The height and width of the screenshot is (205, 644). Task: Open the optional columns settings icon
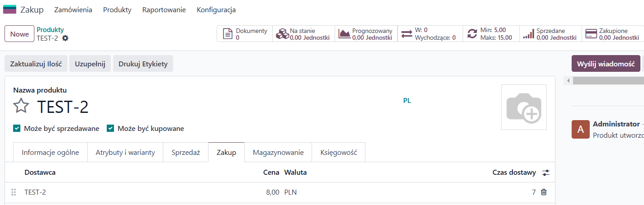tap(545, 172)
